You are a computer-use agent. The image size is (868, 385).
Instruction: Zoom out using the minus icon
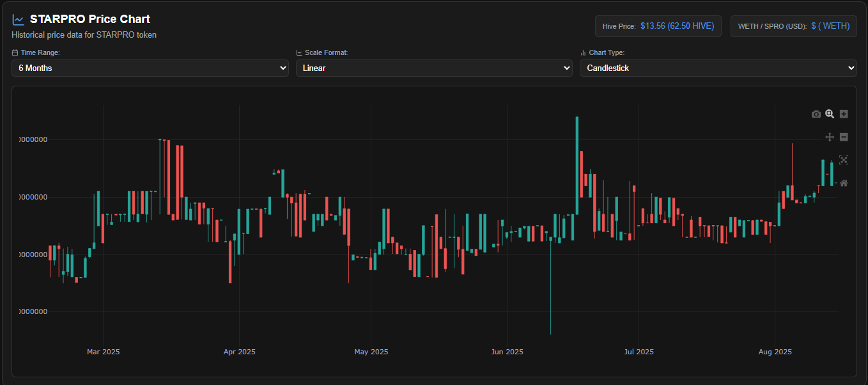coord(844,137)
